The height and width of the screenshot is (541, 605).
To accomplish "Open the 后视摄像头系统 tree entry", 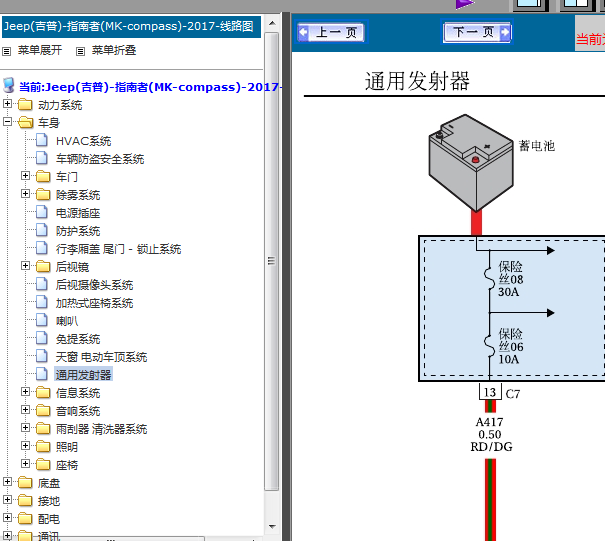I will (95, 285).
